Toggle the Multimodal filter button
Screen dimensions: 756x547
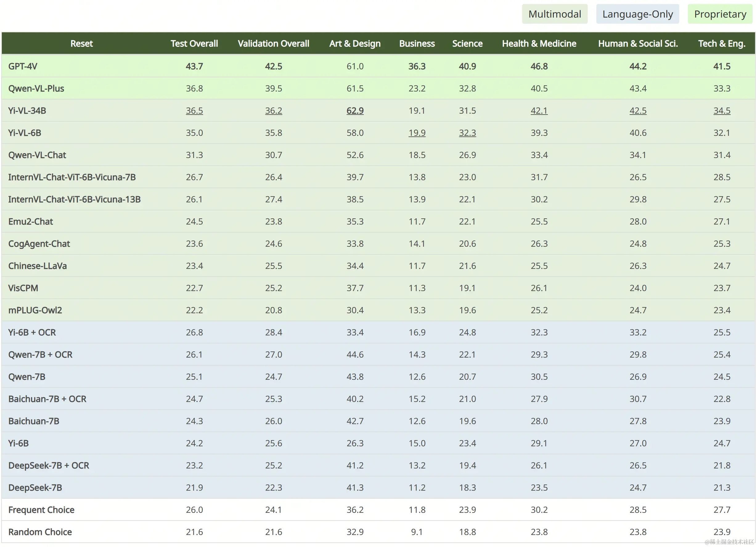click(x=554, y=14)
